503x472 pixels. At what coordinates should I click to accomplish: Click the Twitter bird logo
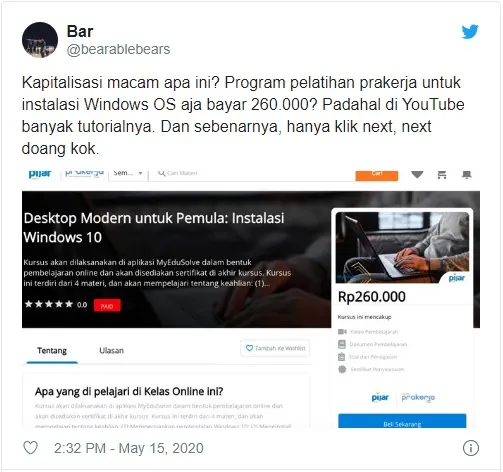470,32
